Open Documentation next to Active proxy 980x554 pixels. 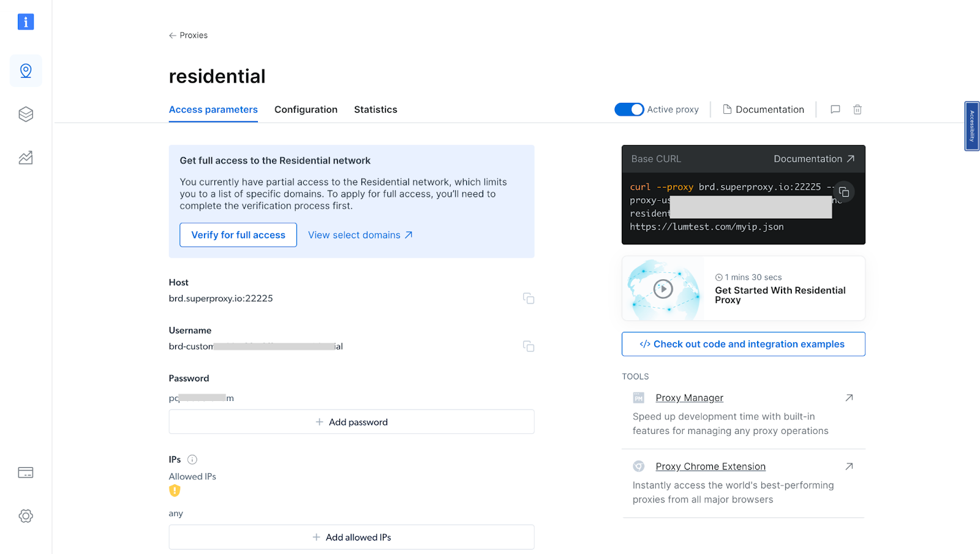[x=763, y=110]
